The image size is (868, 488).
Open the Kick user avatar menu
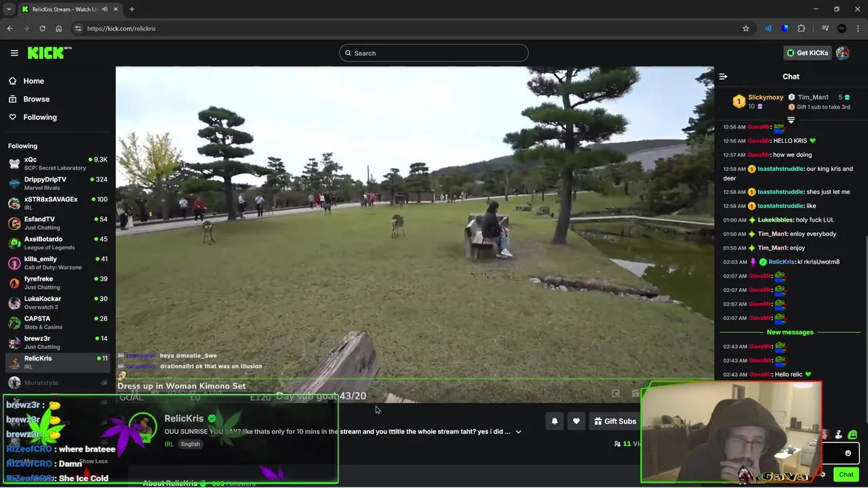tap(842, 53)
